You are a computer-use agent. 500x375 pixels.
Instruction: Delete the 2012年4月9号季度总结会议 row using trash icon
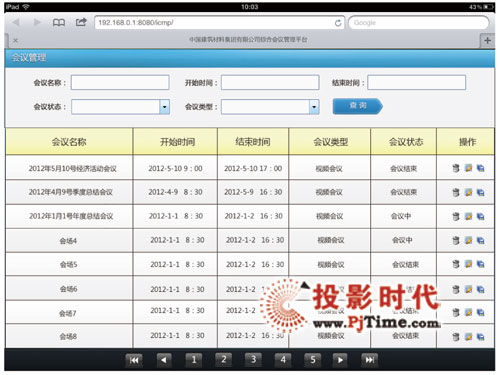(x=456, y=192)
